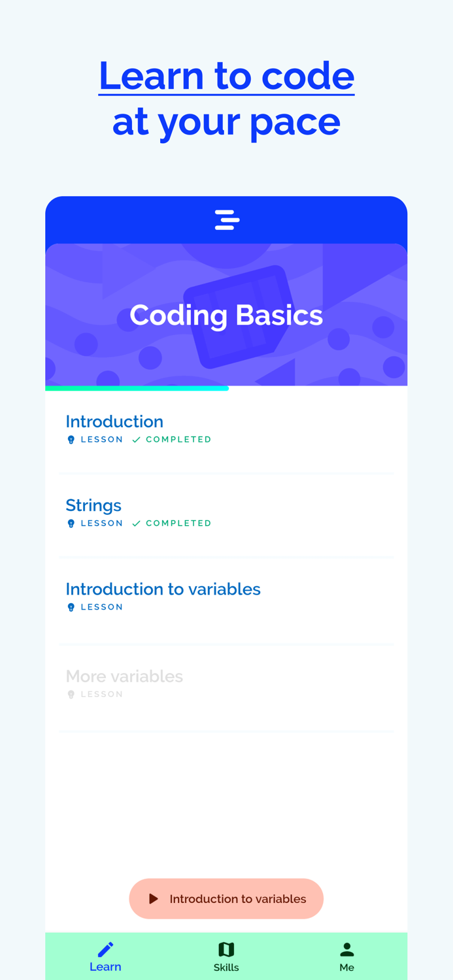Viewport: 453px width, 980px height.
Task: Open the Introduction lesson
Action: 114,421
